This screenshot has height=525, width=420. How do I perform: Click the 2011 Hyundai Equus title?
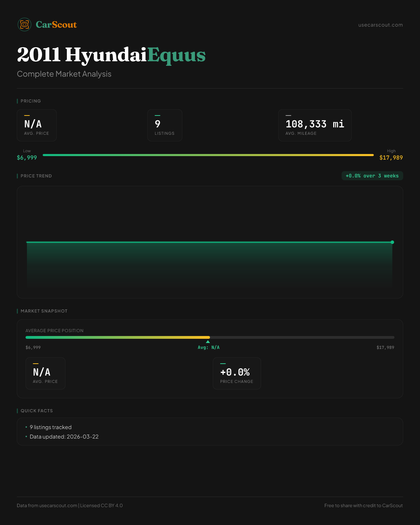click(111, 55)
